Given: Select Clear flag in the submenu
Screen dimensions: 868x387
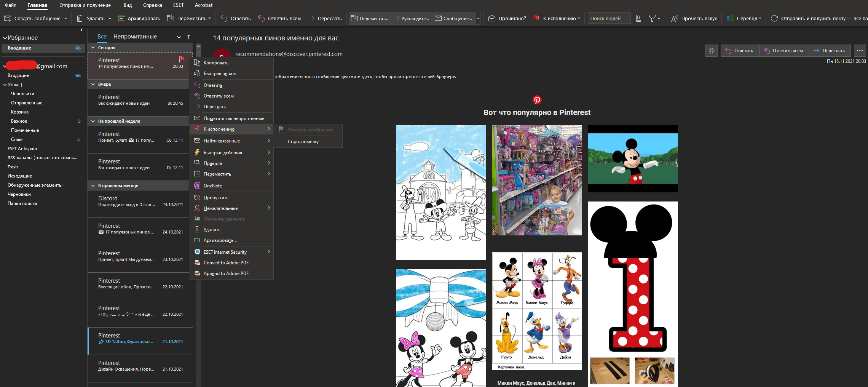Looking at the screenshot, I should (x=308, y=142).
